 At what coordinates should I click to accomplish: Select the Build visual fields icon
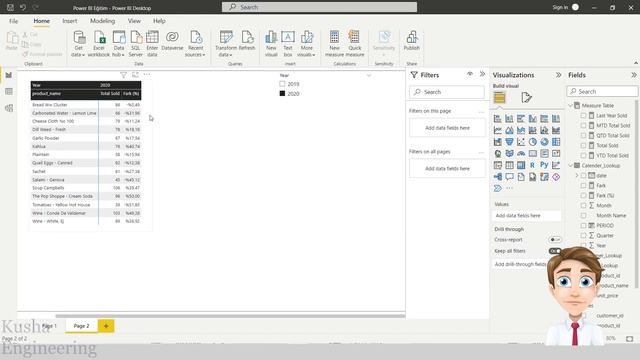(499, 98)
